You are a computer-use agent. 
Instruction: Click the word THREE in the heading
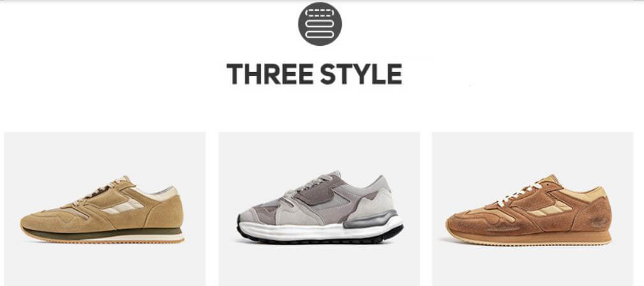point(270,75)
